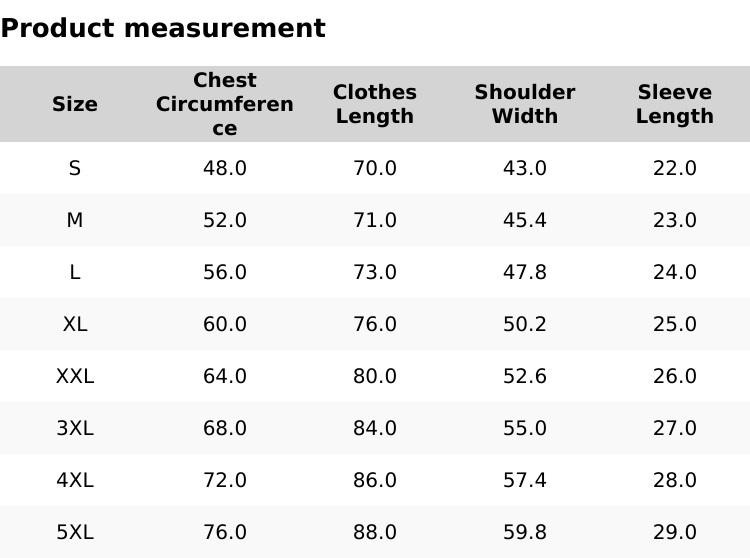Click the XL size row label
The height and width of the screenshot is (558, 750).
pos(75,324)
